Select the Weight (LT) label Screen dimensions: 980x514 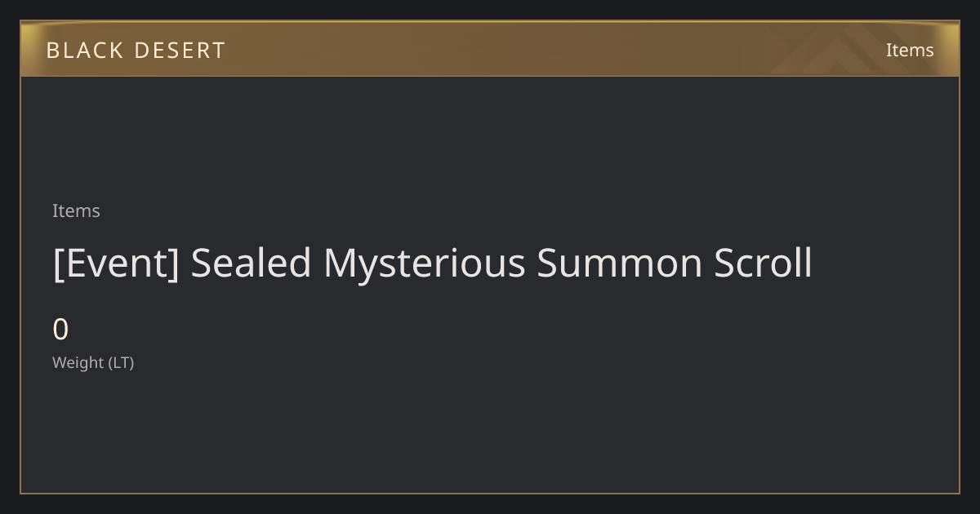tap(93, 362)
